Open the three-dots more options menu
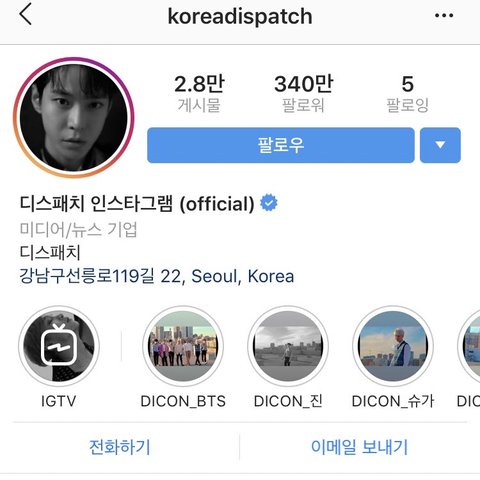Screen dimensions: 480x480 (444, 15)
